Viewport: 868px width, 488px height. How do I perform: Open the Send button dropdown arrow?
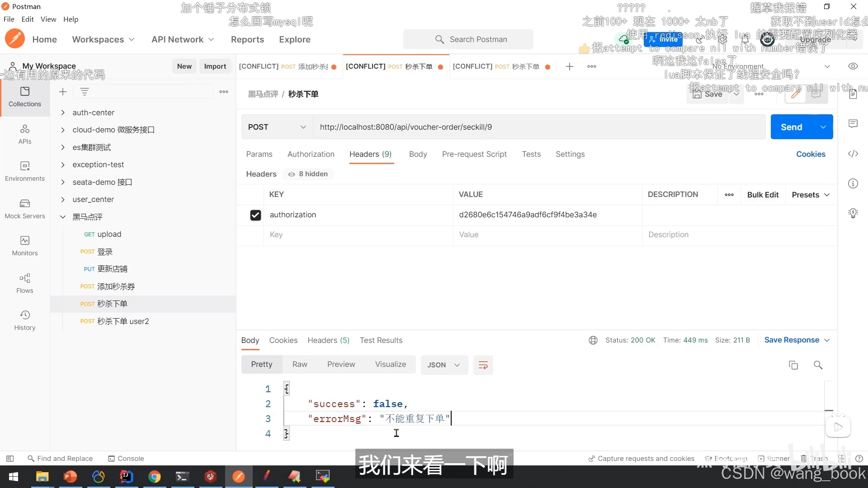[823, 127]
